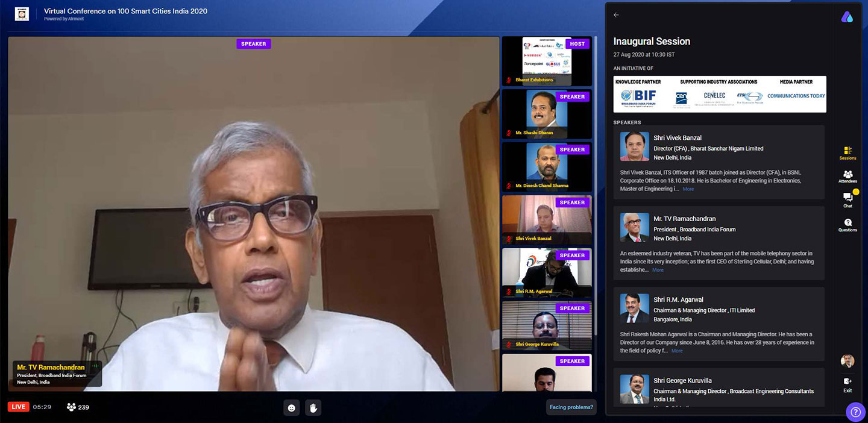Click the muted mic icon beside Shri R.M. Agarwal
Image resolution: width=868 pixels, height=423 pixels.
[509, 292]
